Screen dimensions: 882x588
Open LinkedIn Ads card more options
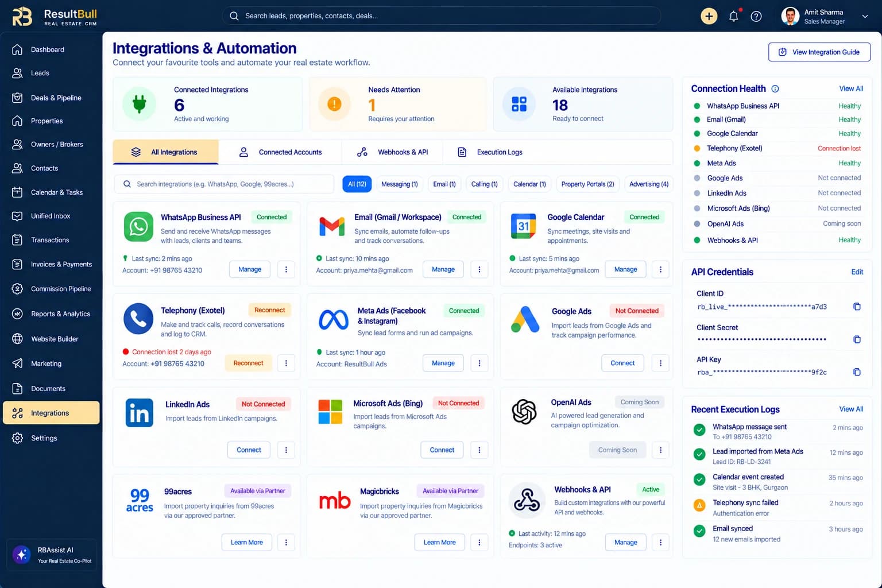286,450
